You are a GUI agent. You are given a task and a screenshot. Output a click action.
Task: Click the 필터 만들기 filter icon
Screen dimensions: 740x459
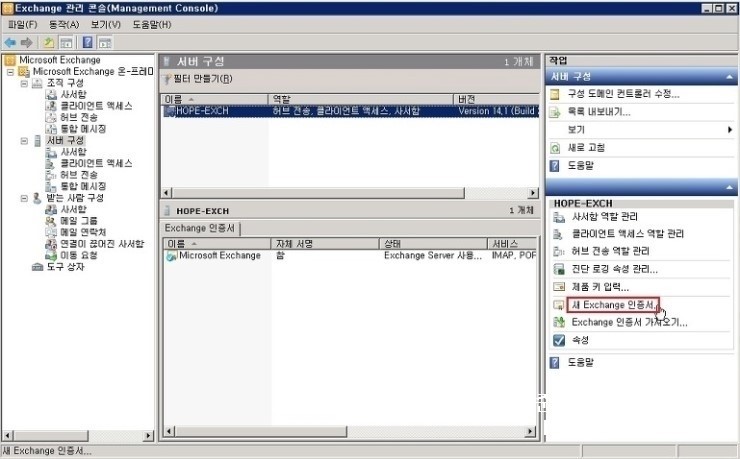pos(167,79)
